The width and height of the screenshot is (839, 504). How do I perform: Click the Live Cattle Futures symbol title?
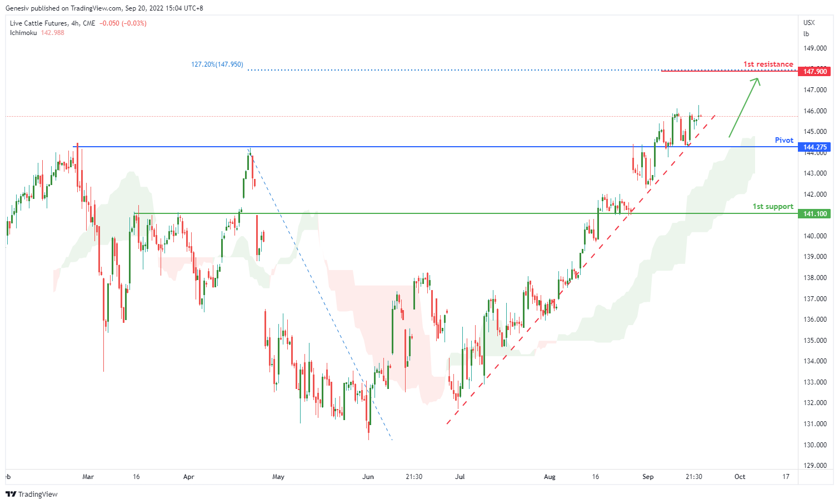39,23
